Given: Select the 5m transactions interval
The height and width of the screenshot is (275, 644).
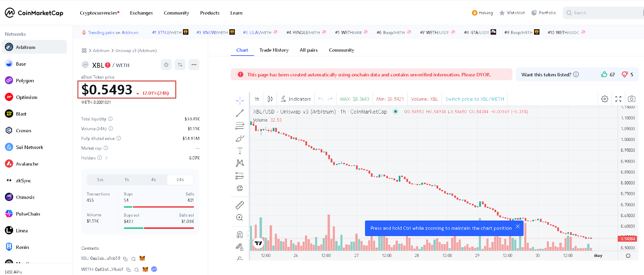Looking at the screenshot, I should pyautogui.click(x=100, y=180).
